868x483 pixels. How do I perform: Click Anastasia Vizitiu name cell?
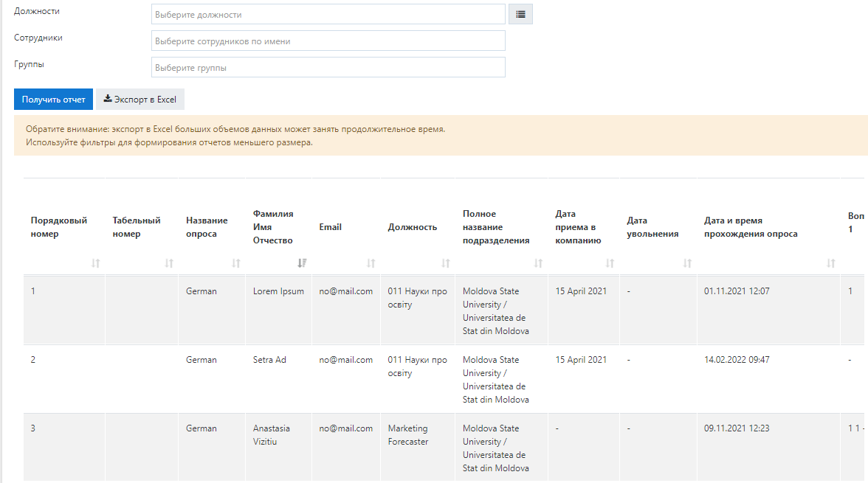(272, 435)
